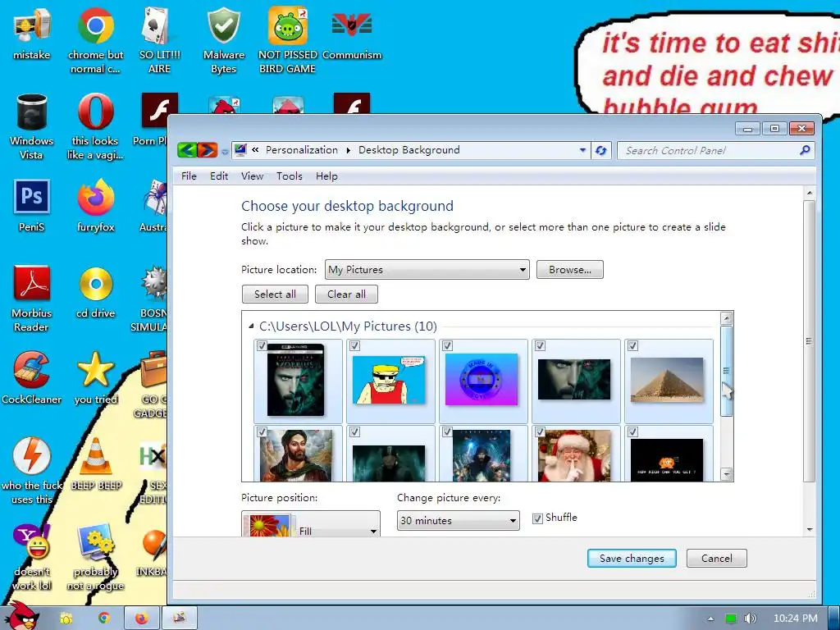Open the Help menu
The image size is (840, 630).
click(x=326, y=176)
